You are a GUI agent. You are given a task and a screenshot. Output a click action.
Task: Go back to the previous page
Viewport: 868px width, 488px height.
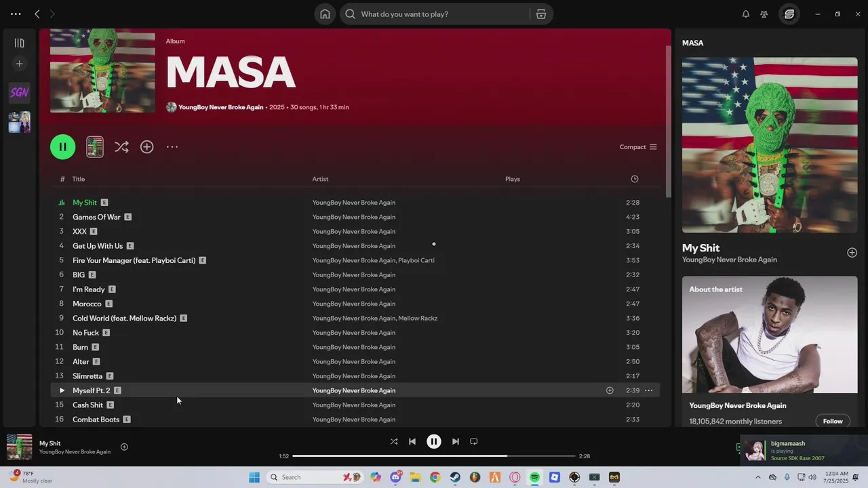37,14
